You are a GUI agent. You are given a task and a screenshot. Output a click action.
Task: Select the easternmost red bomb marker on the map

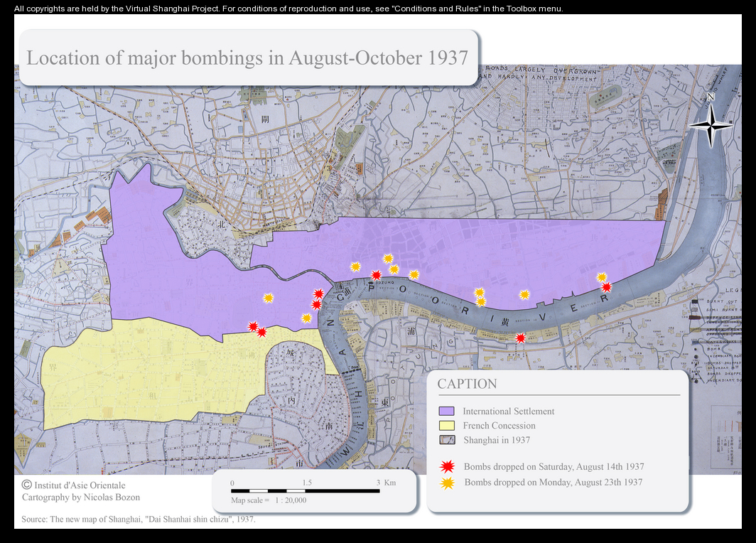606,287
